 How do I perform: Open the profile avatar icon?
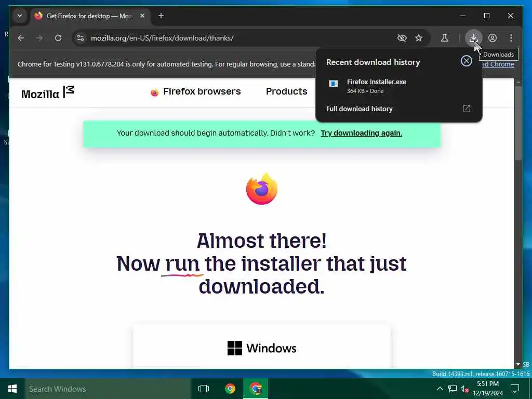493,38
